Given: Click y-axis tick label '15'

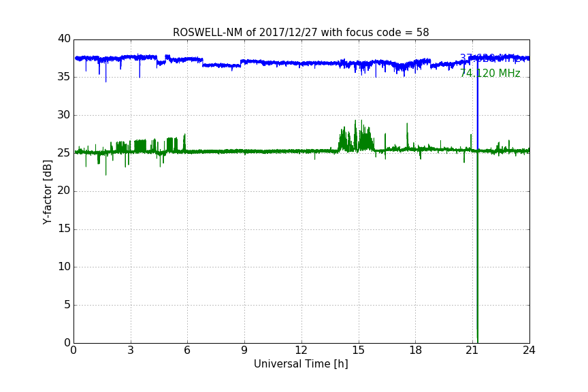Looking at the screenshot, I should click(x=64, y=229).
